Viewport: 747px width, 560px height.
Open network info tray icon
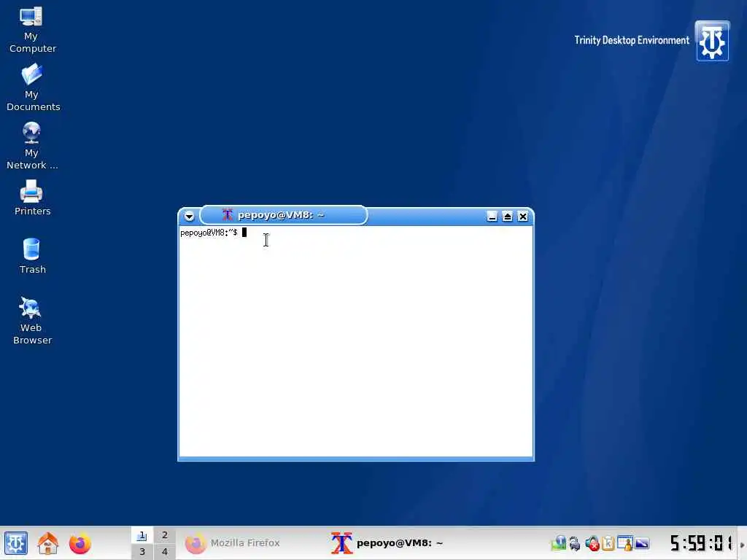(558, 543)
